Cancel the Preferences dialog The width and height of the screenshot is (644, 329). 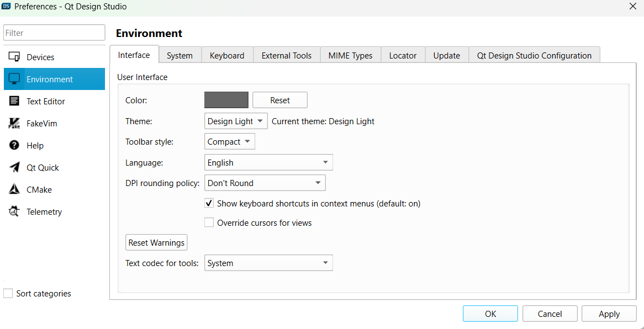[x=550, y=314]
